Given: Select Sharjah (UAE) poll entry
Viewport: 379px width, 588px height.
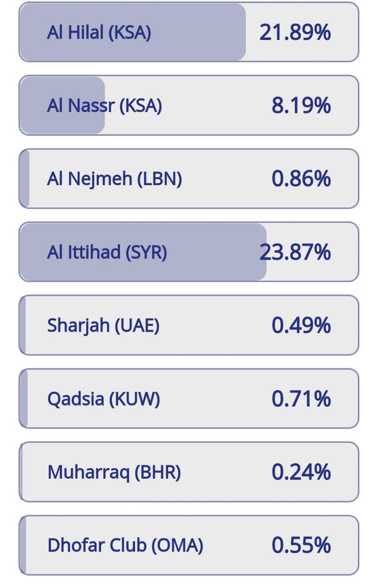Looking at the screenshot, I should 189,325.
